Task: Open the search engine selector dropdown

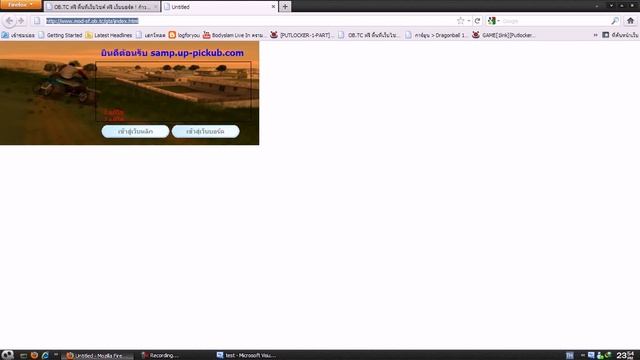Action: 493,21
